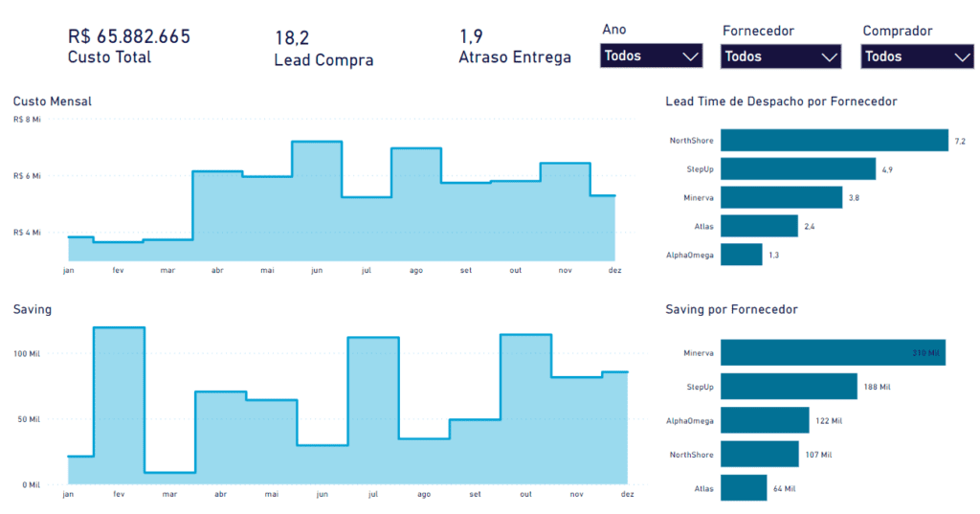Click the Comprador filter label

[x=898, y=31]
